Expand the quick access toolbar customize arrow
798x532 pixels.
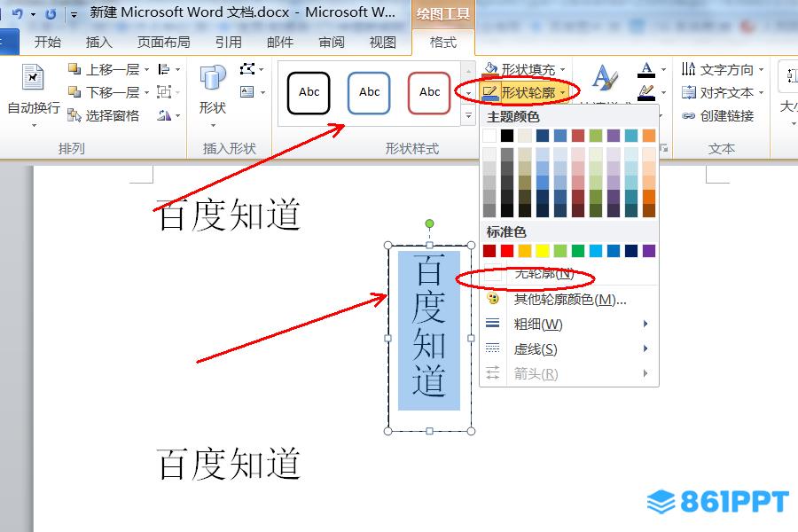(x=74, y=15)
